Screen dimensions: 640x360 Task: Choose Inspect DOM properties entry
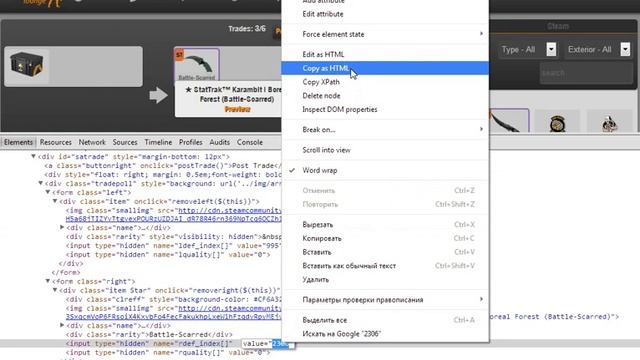tap(385, 109)
